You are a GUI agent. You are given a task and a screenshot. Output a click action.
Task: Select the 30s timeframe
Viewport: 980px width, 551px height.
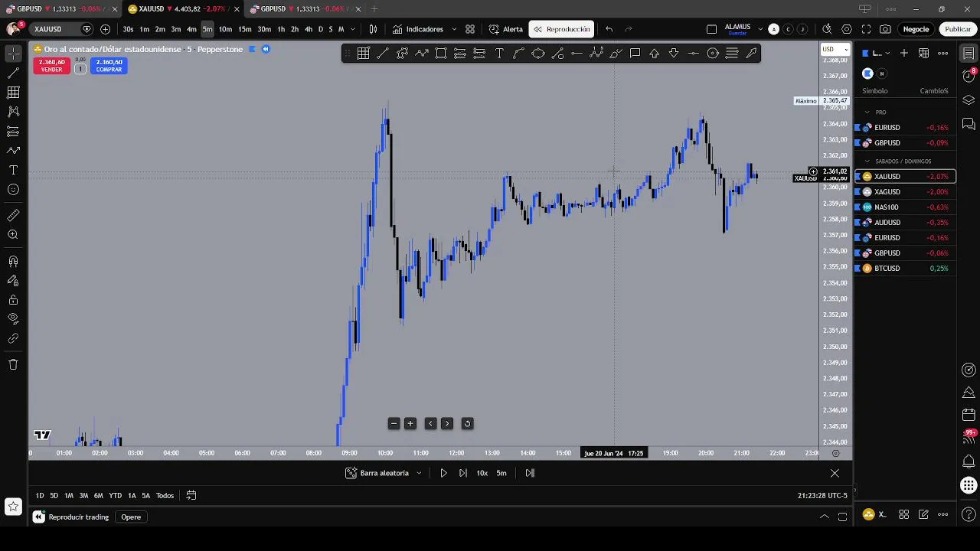click(128, 29)
